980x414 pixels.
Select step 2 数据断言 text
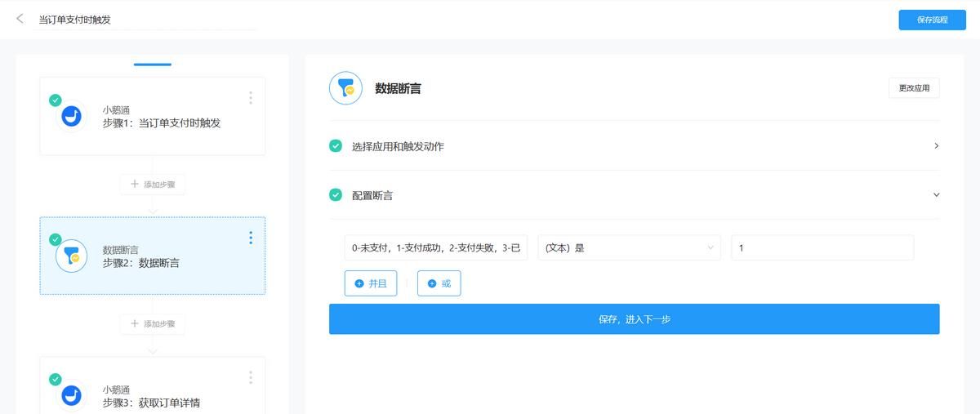tap(141, 263)
